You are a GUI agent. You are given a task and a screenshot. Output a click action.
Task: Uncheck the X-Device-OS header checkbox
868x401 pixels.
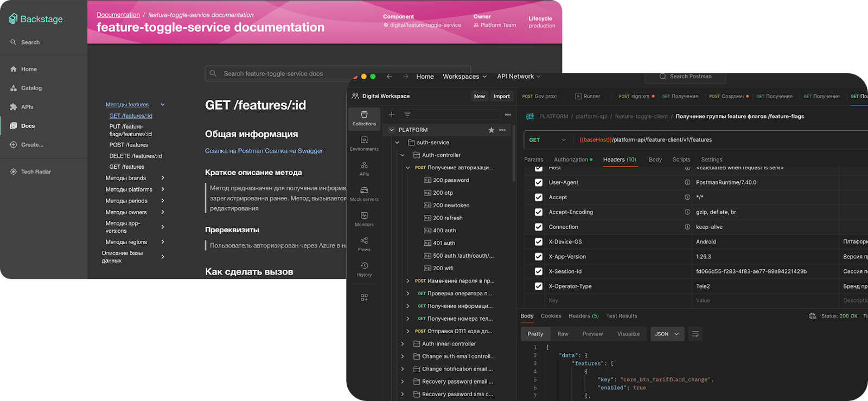click(539, 242)
